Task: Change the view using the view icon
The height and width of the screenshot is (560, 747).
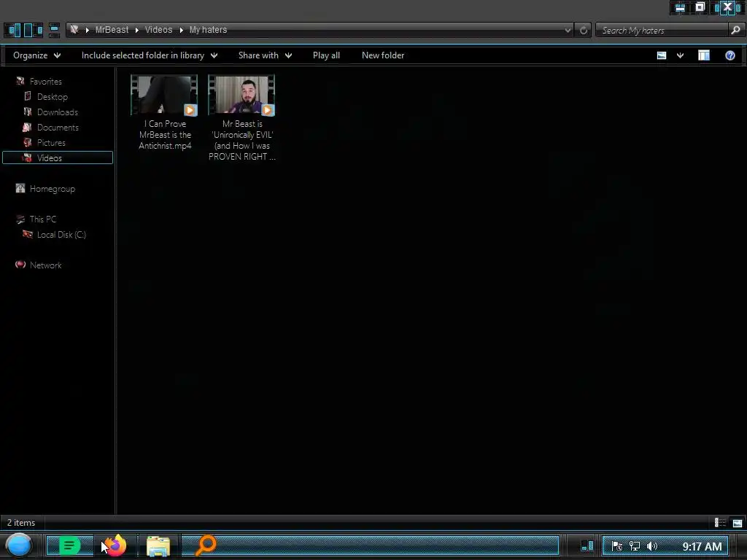Action: click(661, 55)
